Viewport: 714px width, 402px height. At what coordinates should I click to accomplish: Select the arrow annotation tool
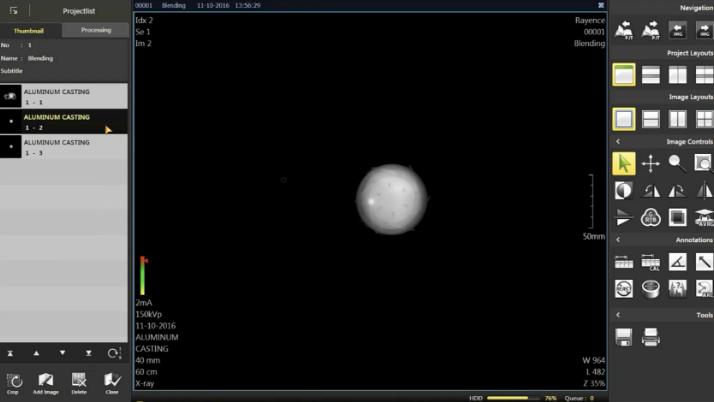pos(704,262)
